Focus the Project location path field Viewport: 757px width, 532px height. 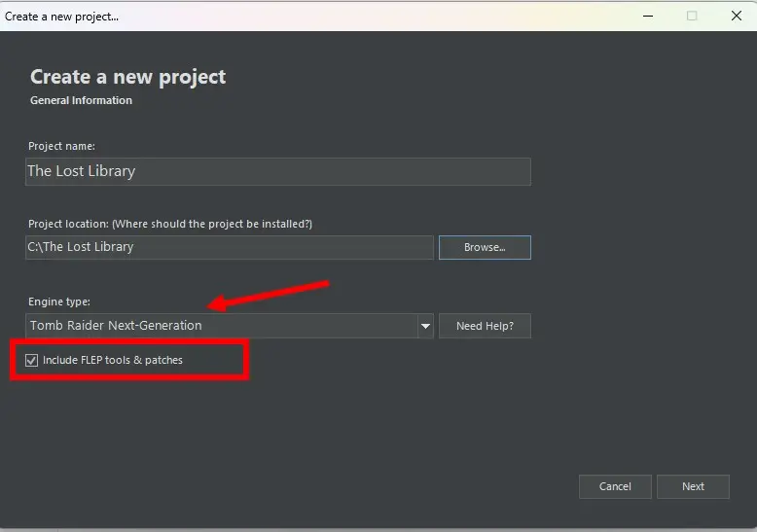pyautogui.click(x=230, y=247)
